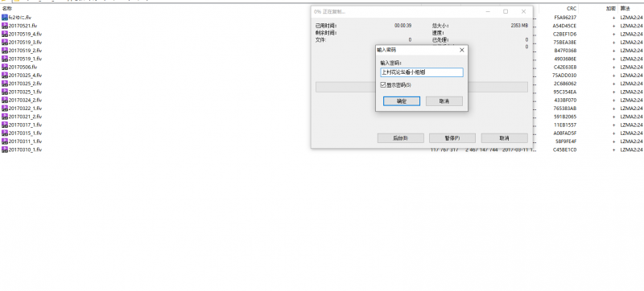The height and width of the screenshot is (291, 644).
Task: Click the video icon beside 20170519_1.flv
Action: pyautogui.click(x=5, y=59)
